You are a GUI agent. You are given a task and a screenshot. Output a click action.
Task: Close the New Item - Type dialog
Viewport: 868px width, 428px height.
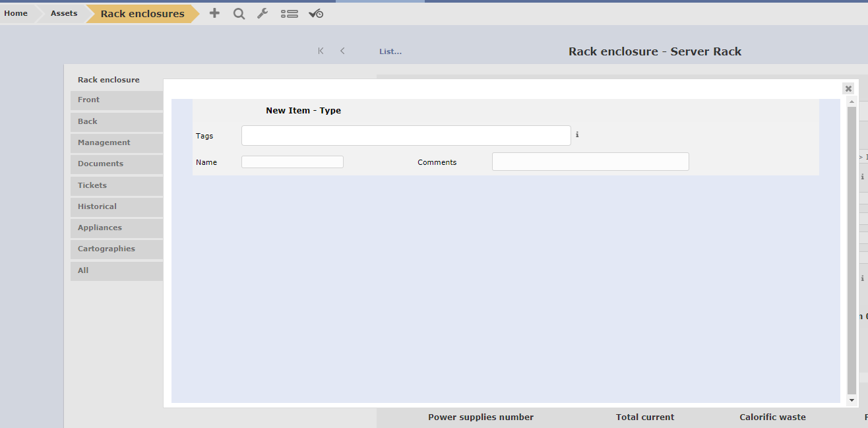(848, 88)
